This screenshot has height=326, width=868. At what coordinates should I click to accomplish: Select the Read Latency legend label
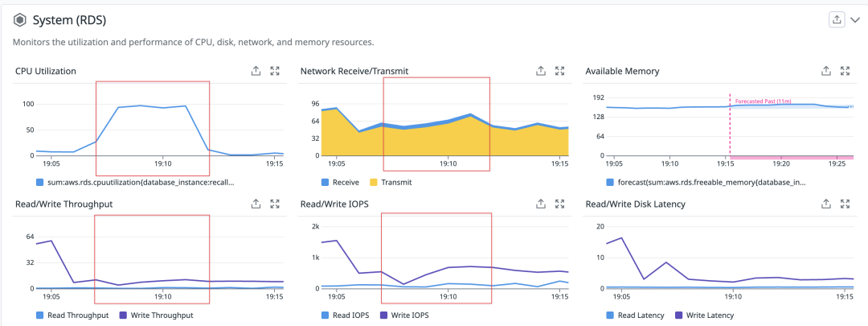click(x=641, y=315)
